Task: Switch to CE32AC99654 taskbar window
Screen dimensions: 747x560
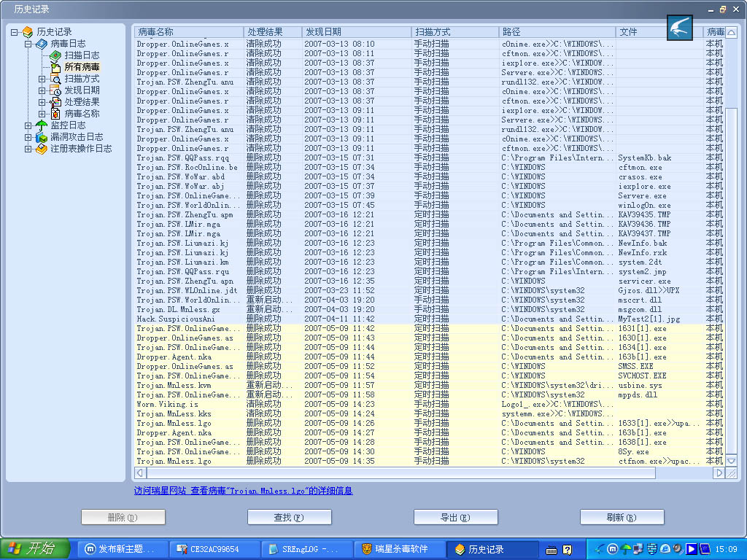Action: (x=214, y=549)
